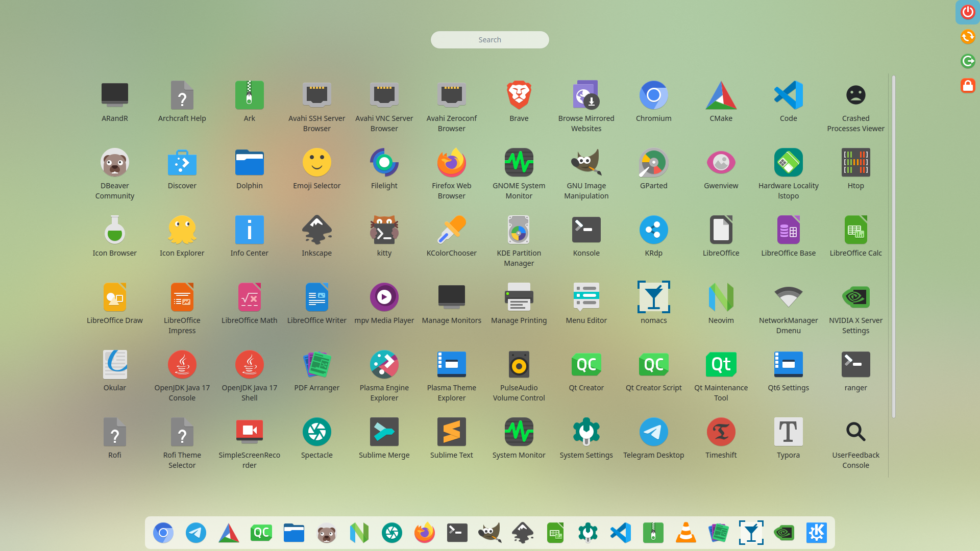Open GParted partition editor

coord(653,169)
